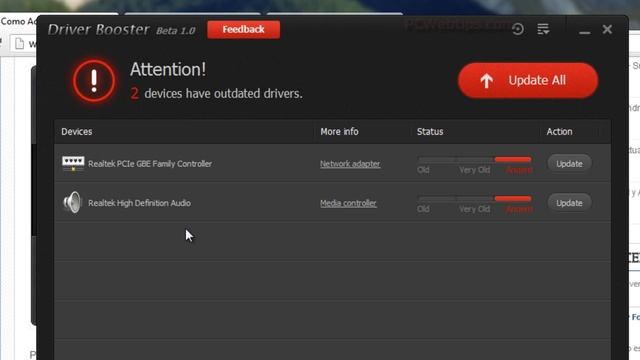This screenshot has width=640, height=360.
Task: Select Realtek High Definition Audio text
Action: (139, 203)
